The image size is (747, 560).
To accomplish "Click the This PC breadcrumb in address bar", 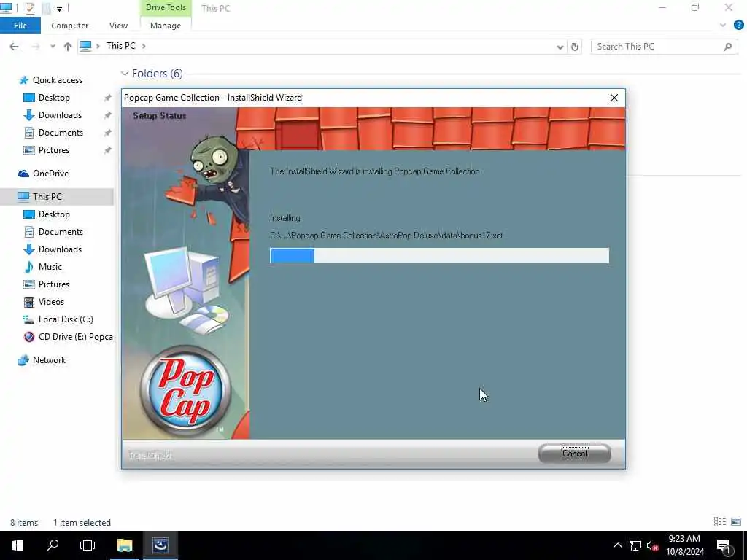I will [120, 46].
